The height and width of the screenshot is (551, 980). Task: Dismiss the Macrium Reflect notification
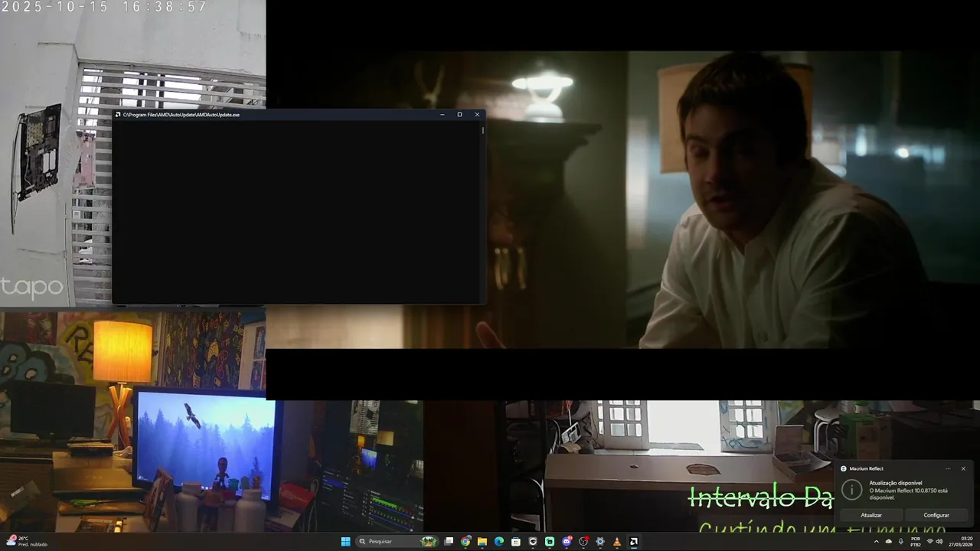tap(963, 468)
